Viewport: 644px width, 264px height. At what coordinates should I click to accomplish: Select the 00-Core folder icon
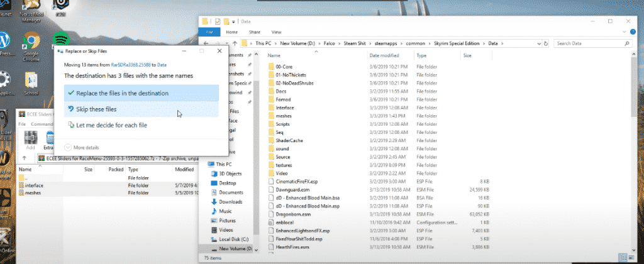[x=270, y=67]
